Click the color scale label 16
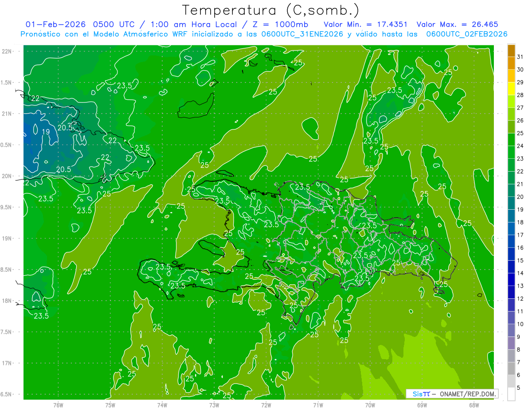 520,248
